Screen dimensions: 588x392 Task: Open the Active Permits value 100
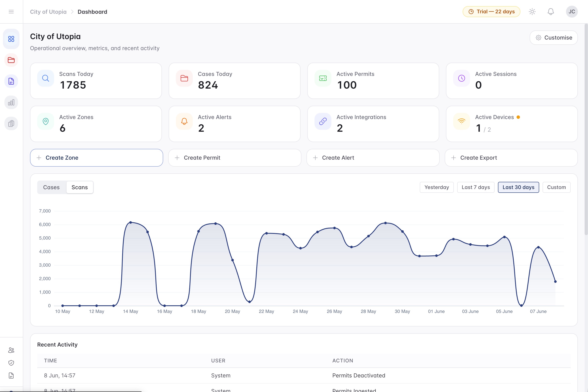(x=347, y=85)
